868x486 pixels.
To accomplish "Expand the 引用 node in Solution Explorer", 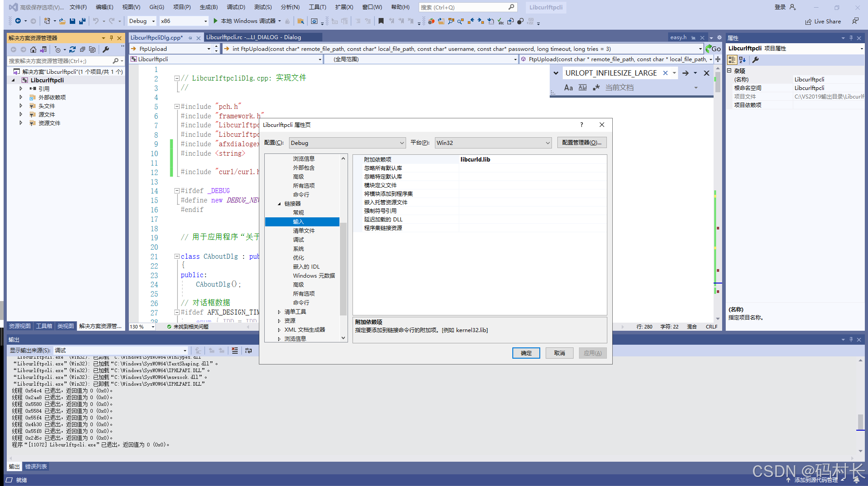I will [21, 89].
